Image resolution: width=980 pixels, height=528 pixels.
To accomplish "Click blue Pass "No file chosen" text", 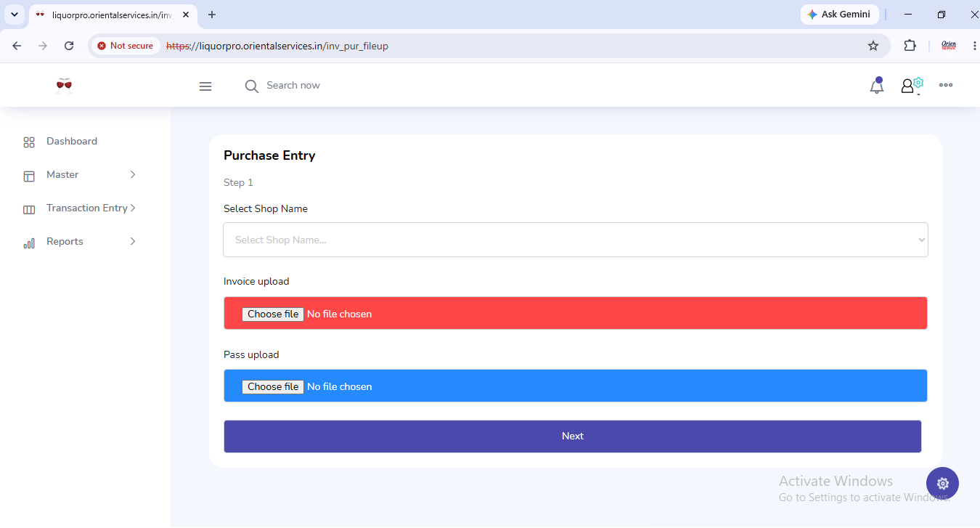I will (x=339, y=387).
